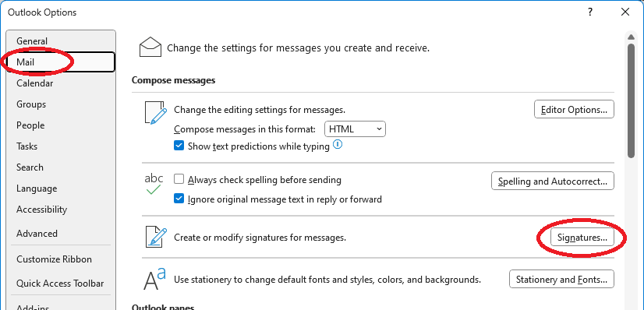Open the Customize Ribbon category

click(61, 259)
